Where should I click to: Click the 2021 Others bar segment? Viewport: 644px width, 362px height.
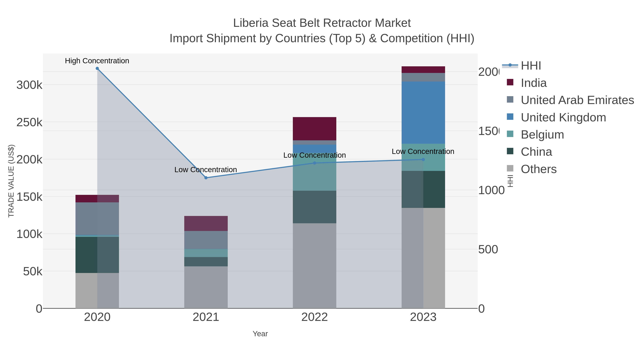point(206,287)
